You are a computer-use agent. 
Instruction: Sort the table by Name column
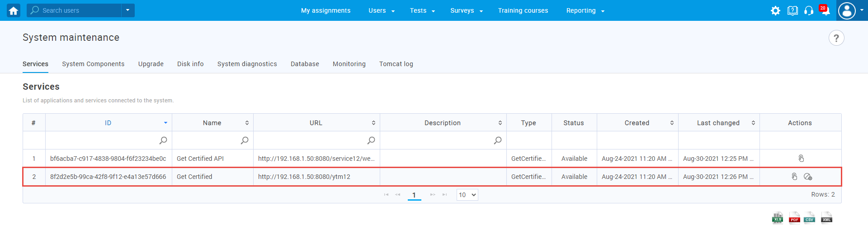(x=212, y=123)
